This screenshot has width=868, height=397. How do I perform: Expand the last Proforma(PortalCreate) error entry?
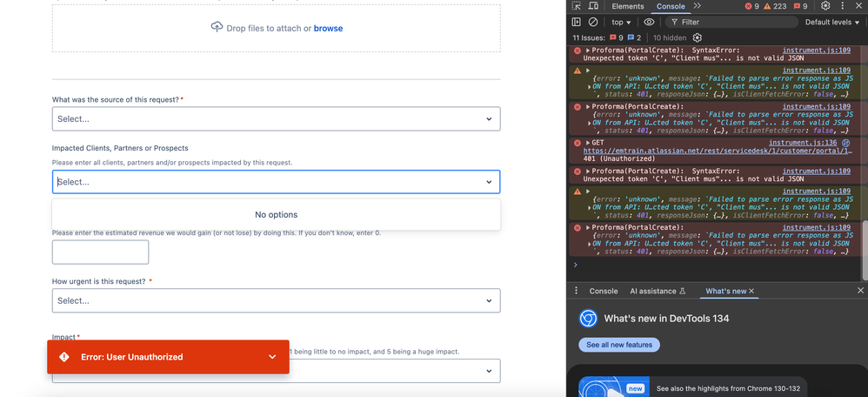(x=588, y=227)
